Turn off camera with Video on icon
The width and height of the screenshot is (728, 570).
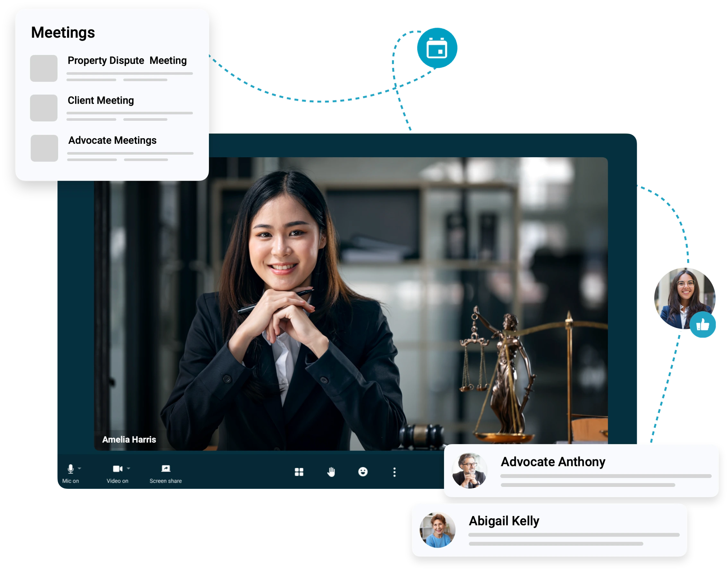click(x=117, y=469)
